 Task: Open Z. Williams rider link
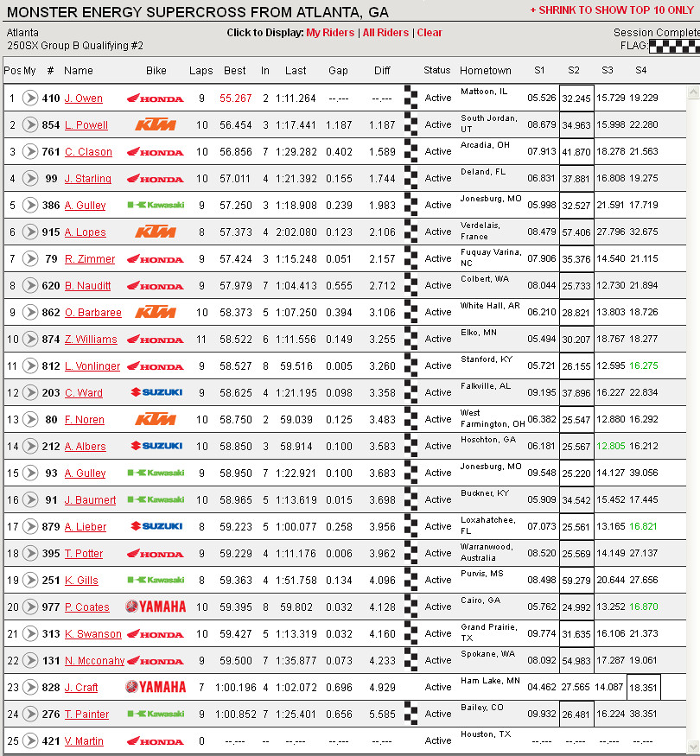91,340
